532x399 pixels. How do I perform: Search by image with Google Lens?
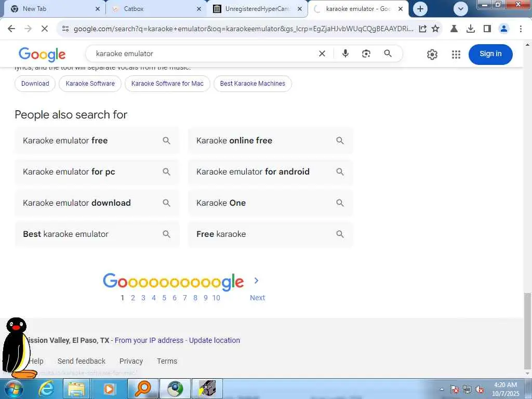(366, 54)
